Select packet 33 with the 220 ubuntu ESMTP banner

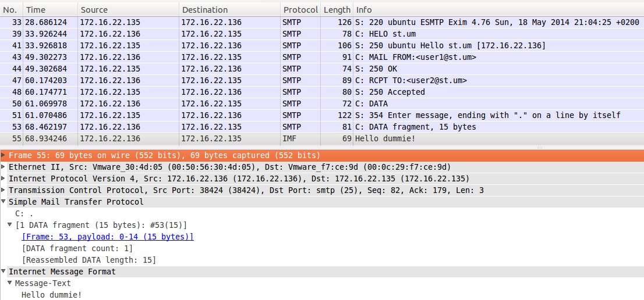(322, 22)
